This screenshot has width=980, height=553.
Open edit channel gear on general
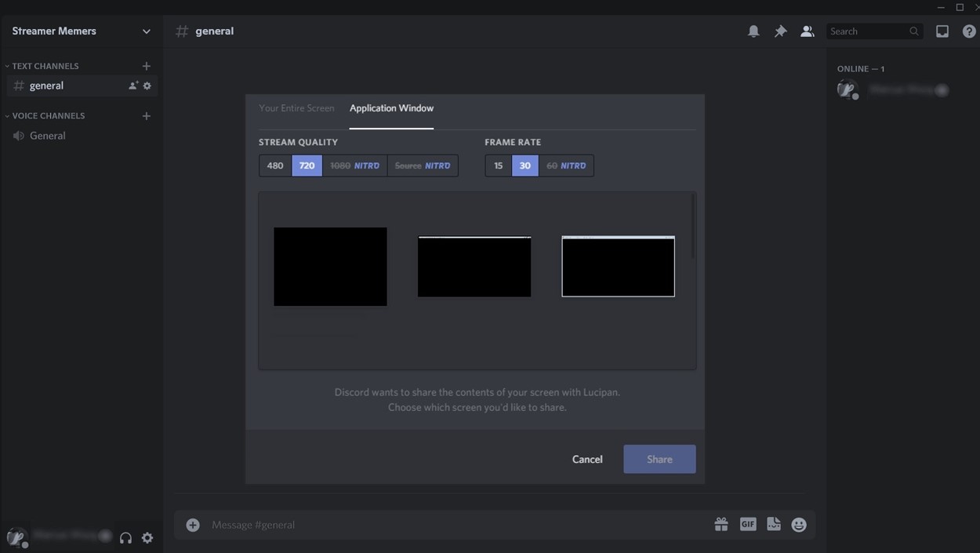point(147,85)
